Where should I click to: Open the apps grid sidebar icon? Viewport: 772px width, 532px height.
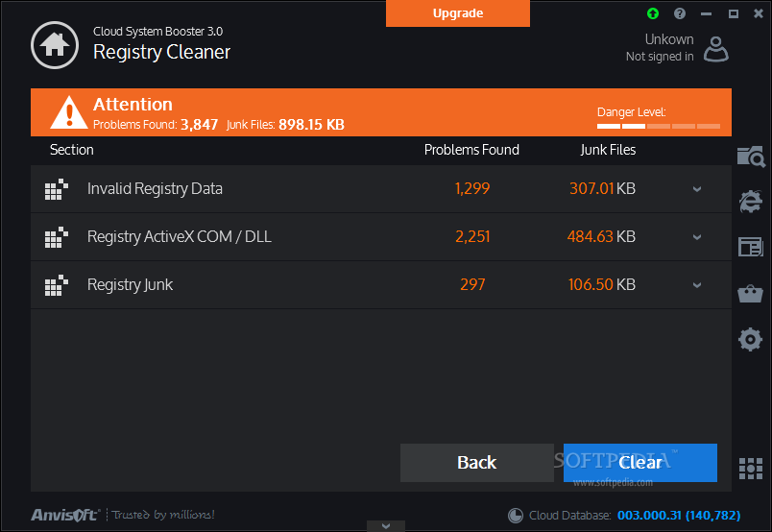[751, 469]
